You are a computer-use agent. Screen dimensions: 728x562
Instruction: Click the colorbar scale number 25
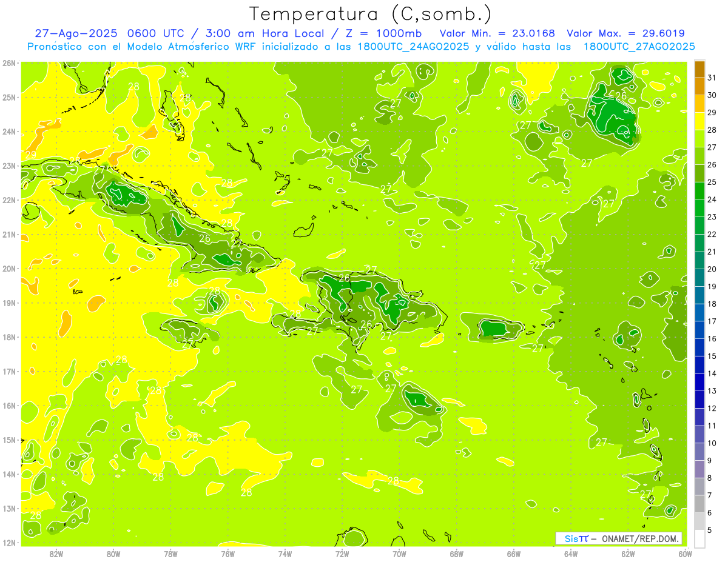pyautogui.click(x=712, y=182)
